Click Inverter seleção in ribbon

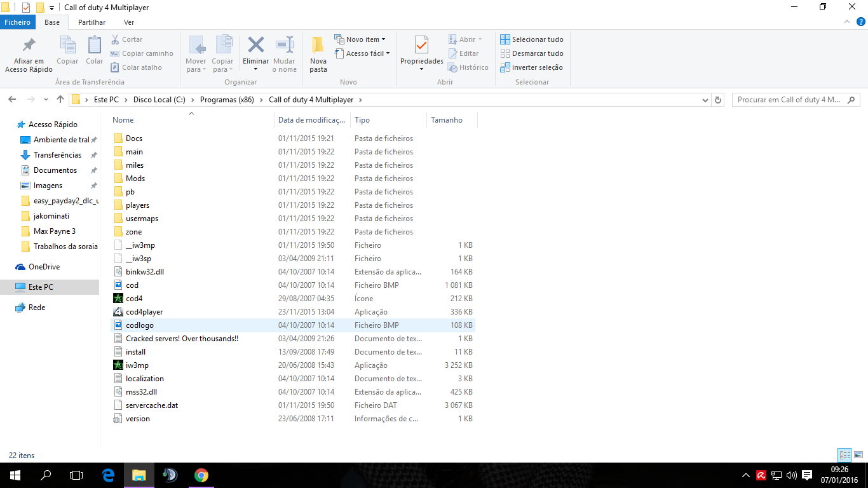click(531, 67)
